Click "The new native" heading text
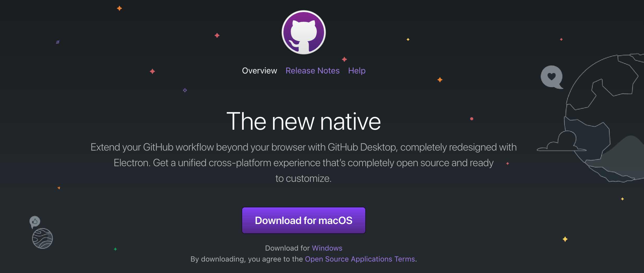The height and width of the screenshot is (273, 644). click(x=304, y=121)
